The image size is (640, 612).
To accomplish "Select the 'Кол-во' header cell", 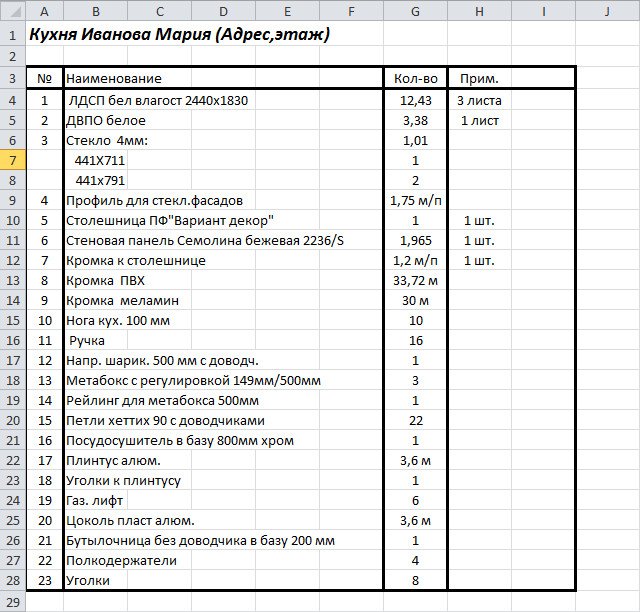I will click(x=415, y=78).
